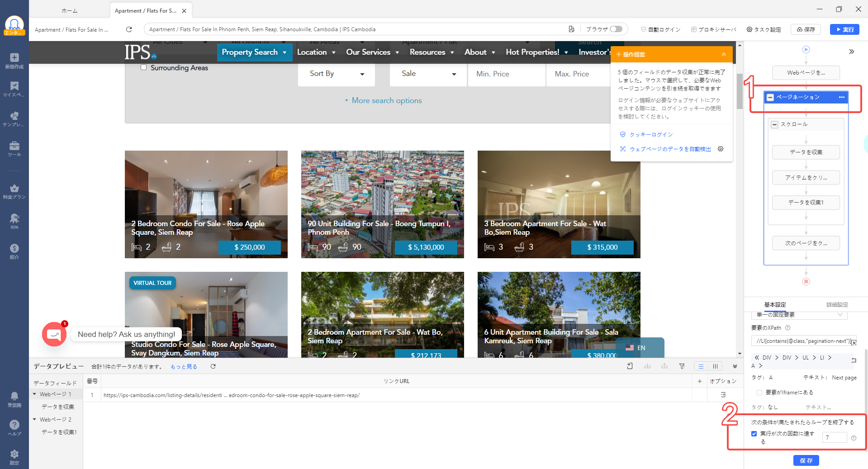Uncheck the 実行が次の回数に達する checkbox
The image size is (868, 469).
point(754,434)
